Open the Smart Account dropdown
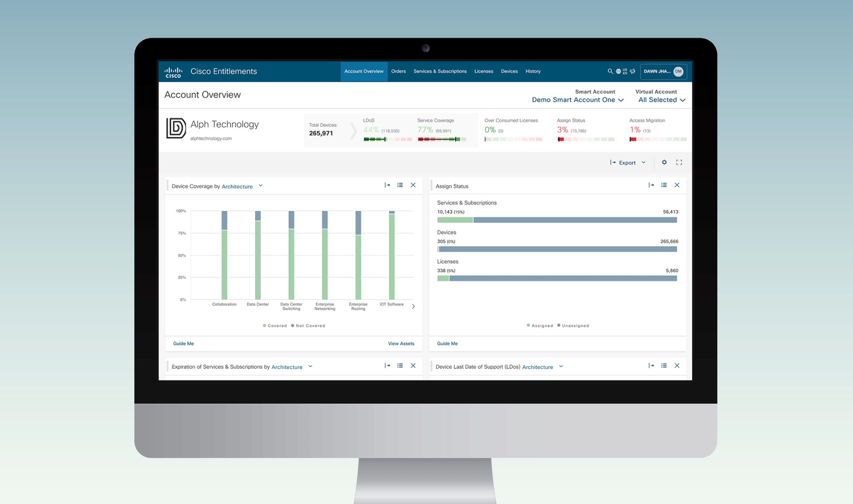Screen dimensions: 853x504 click(x=578, y=100)
